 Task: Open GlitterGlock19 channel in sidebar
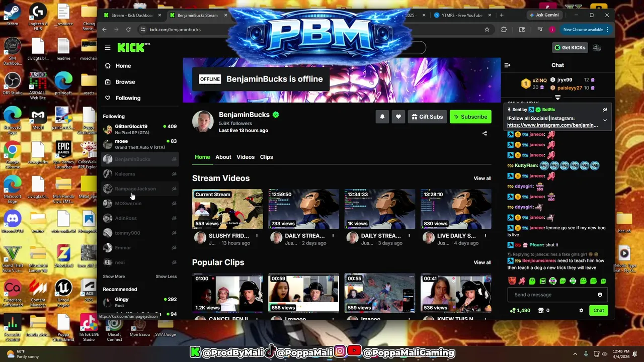pos(140,129)
